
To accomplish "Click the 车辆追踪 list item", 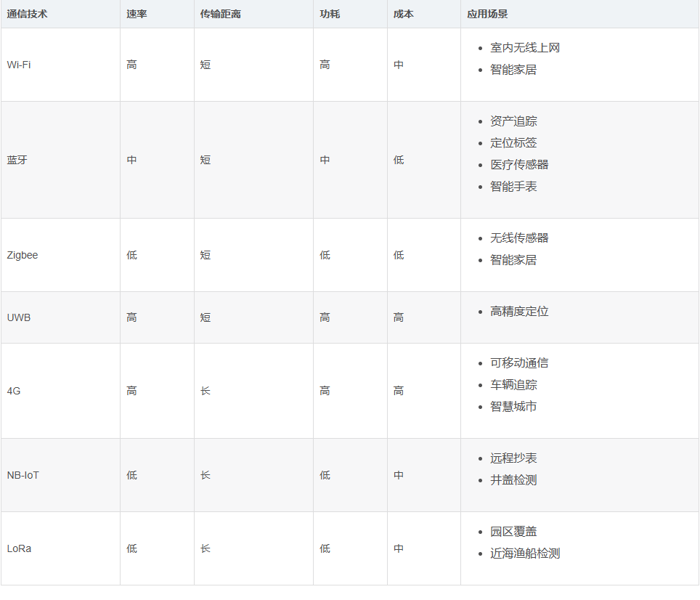I will point(513,385).
